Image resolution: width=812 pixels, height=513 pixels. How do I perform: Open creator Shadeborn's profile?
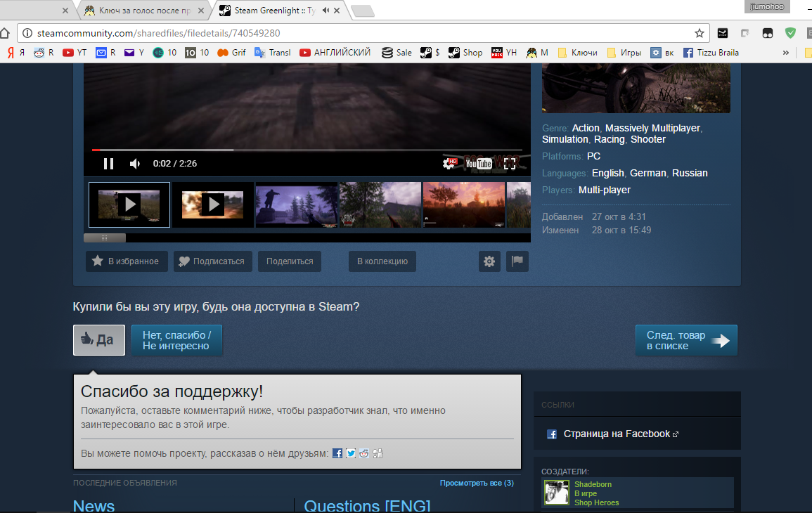pyautogui.click(x=593, y=484)
